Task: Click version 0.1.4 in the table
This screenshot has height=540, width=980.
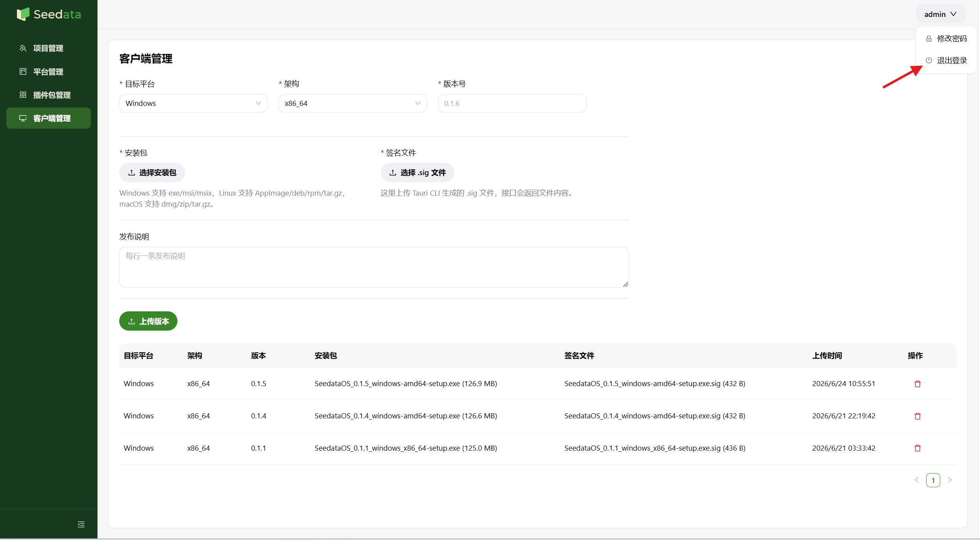Action: [x=258, y=416]
